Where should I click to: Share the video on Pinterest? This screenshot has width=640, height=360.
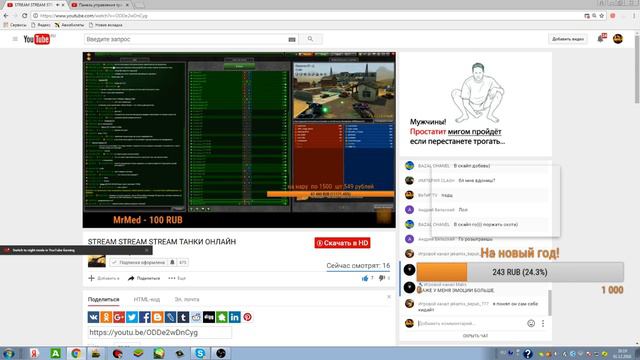tap(247, 317)
